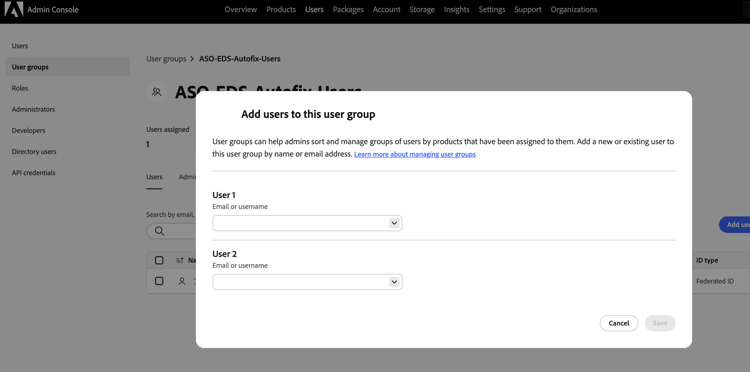Expand the User 1 dropdown arrow
This screenshot has width=750, height=372.
[394, 223]
